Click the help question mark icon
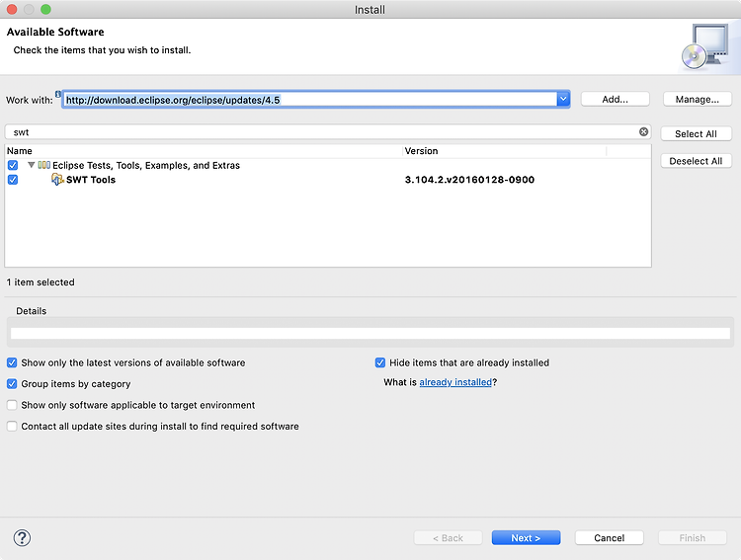The height and width of the screenshot is (560, 741). 22,538
